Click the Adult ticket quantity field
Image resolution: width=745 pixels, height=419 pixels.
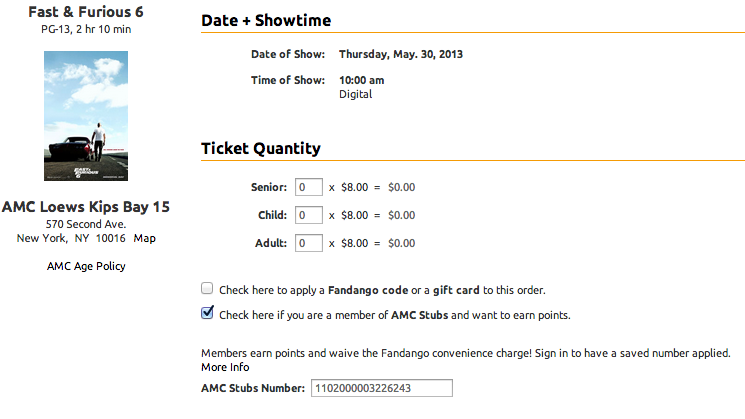pos(309,243)
